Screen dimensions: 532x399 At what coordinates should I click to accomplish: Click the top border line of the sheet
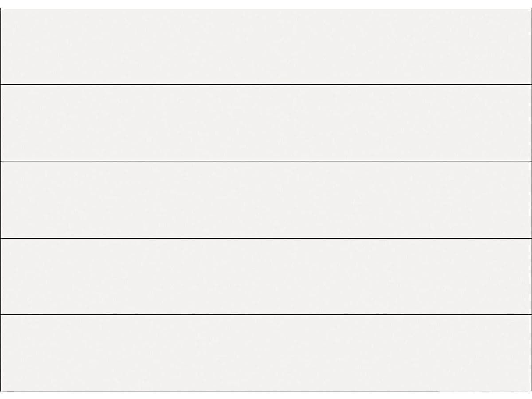coord(266,8)
